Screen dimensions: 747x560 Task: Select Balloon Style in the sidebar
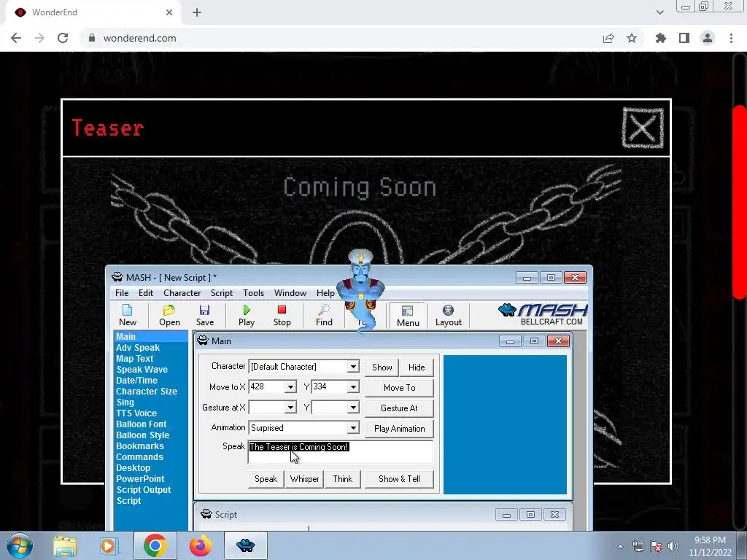coord(142,435)
